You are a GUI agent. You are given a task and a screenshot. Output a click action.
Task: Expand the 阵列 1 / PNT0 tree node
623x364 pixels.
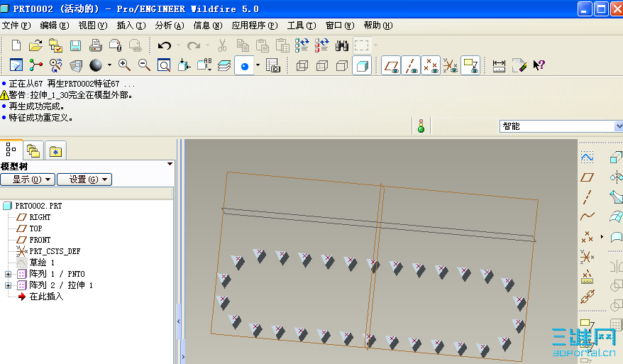8,274
